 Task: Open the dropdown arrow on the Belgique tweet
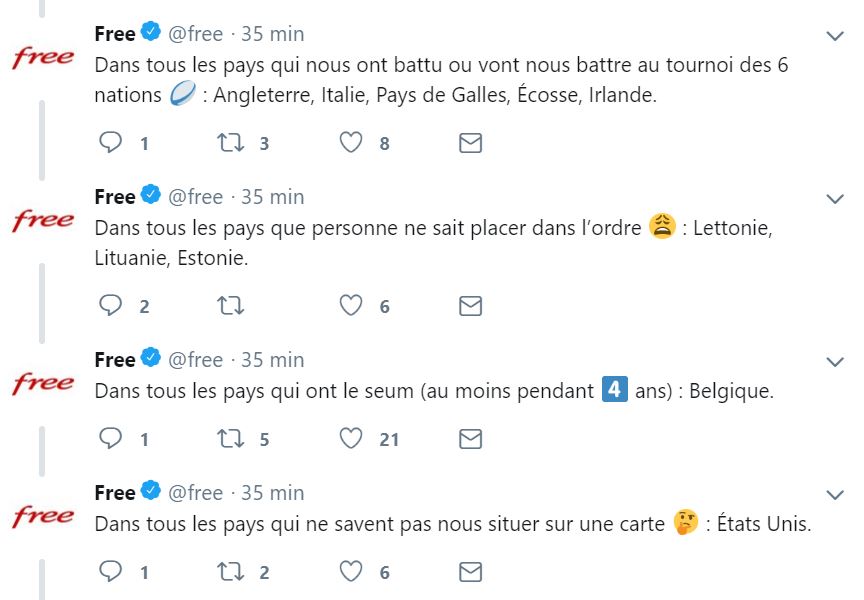835,361
